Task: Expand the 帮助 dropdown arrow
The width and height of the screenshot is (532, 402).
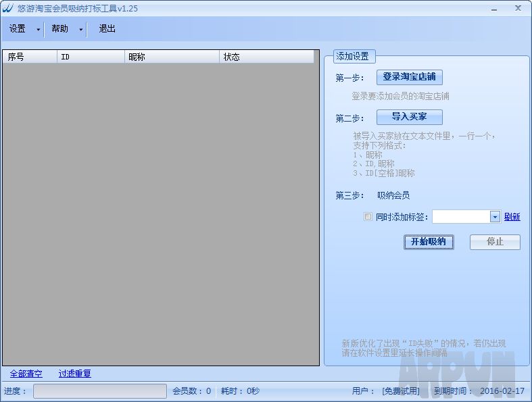Action: tap(80, 30)
